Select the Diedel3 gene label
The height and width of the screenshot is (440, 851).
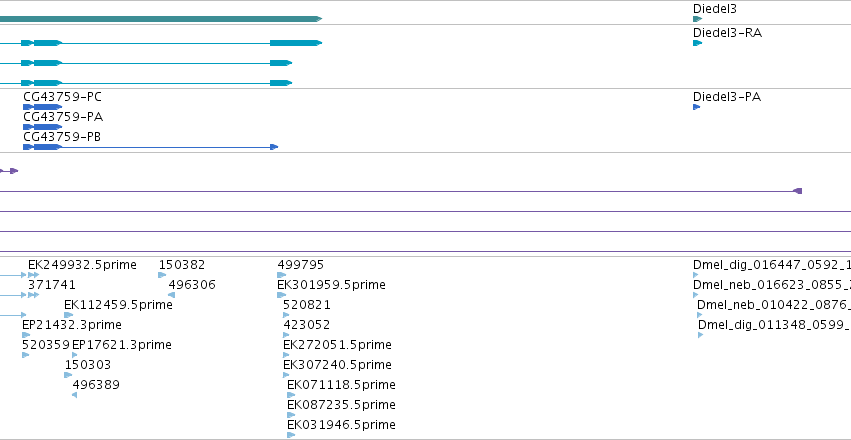[x=714, y=9]
